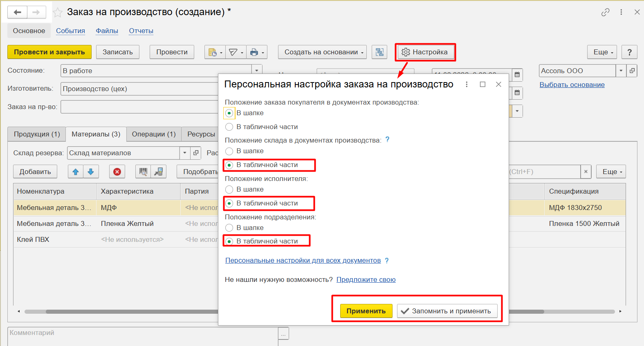Screen dimensions: 644x346
Task: Switch to the Материалы (3) tab
Action: click(96, 134)
